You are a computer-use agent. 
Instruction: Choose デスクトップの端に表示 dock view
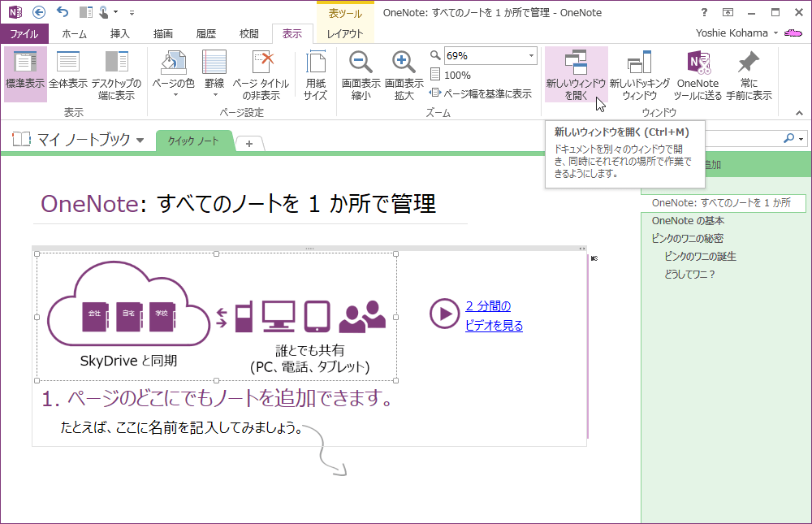coord(116,74)
